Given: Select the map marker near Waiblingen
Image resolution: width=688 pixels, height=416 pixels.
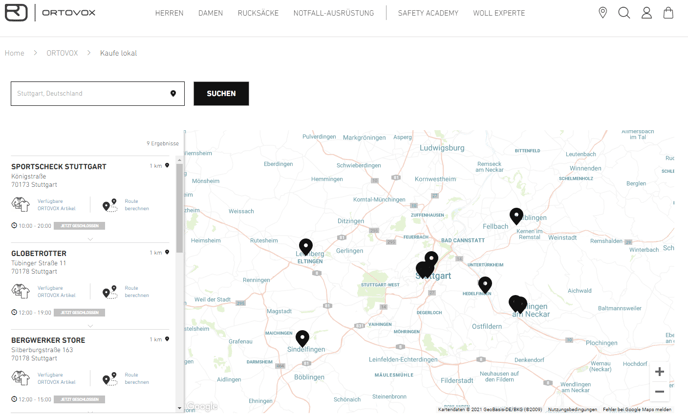Looking at the screenshot, I should tap(516, 216).
